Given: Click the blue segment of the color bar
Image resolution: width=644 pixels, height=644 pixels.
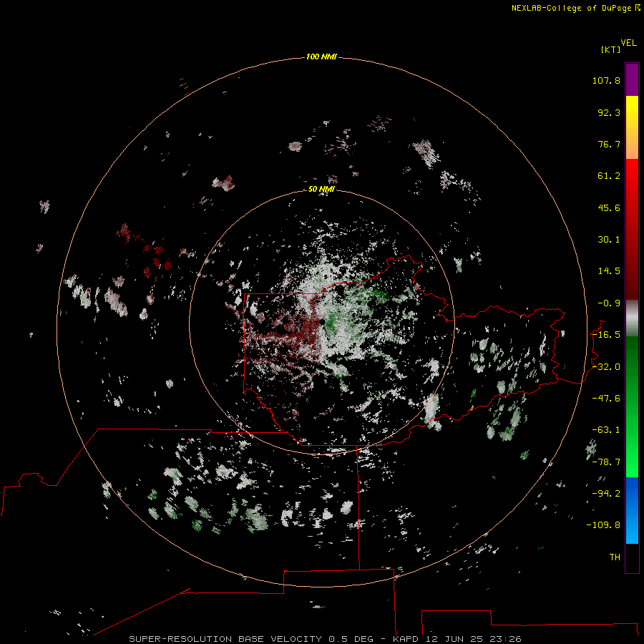Looking at the screenshot, I should click(x=632, y=510).
